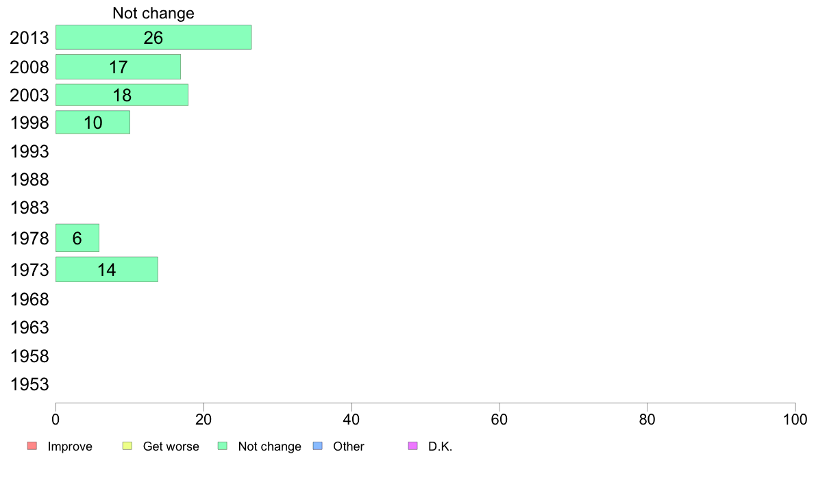Click the yellow Get worse legend swatch
This screenshot has height=504, width=814.
(x=127, y=446)
